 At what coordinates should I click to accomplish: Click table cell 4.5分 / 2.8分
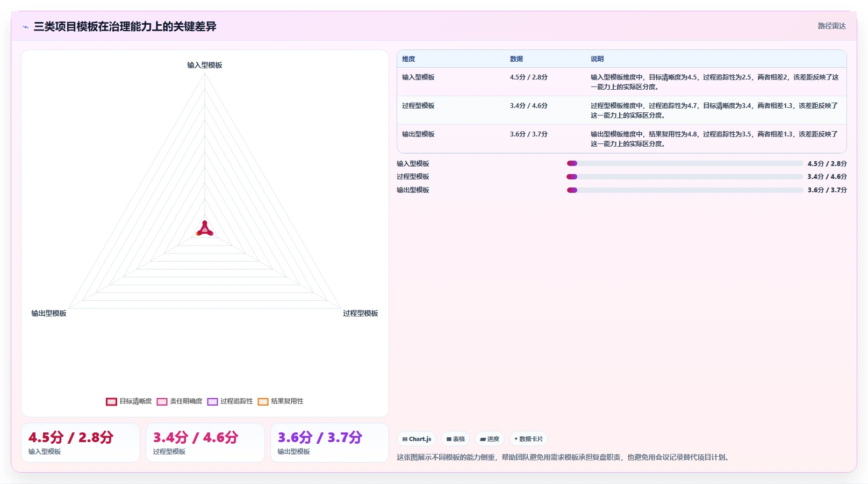(x=529, y=77)
